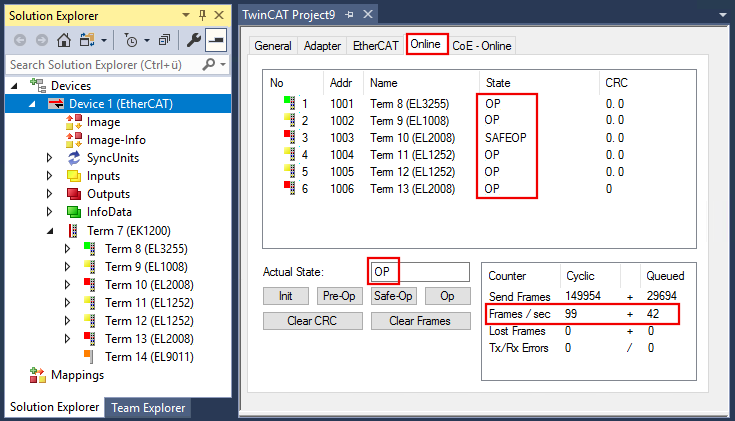Click the search magnifier icon
Screen dimensions: 735x421
click(209, 64)
